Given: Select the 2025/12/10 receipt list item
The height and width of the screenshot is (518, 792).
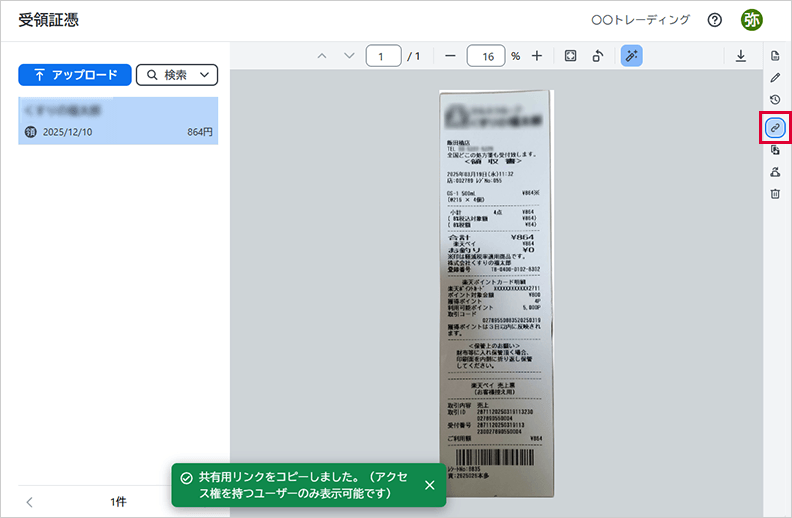Looking at the screenshot, I should tap(118, 120).
